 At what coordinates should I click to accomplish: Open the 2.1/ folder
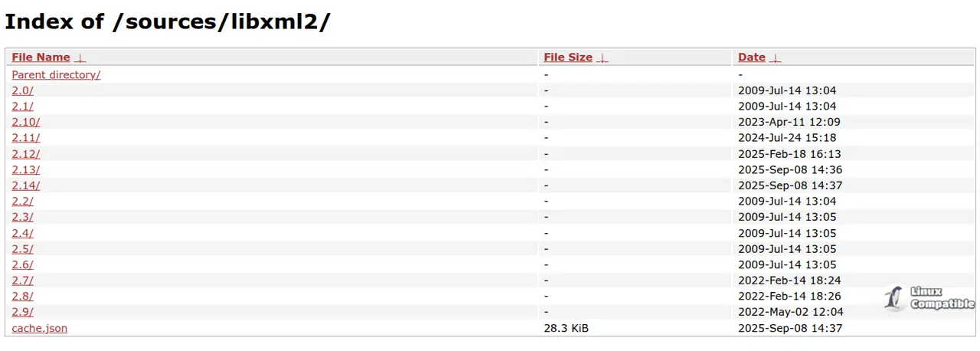[22, 107]
